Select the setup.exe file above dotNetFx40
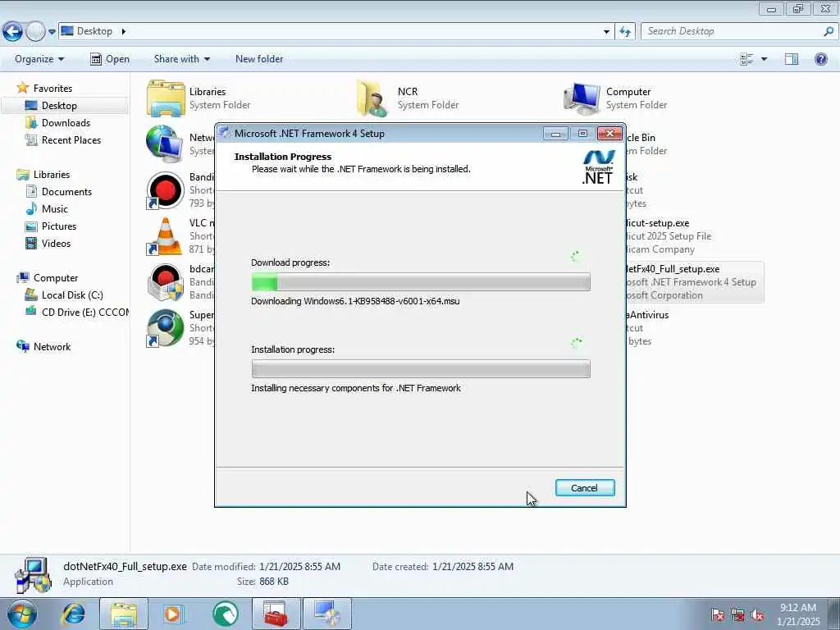The image size is (840, 630). pyautogui.click(x=669, y=236)
